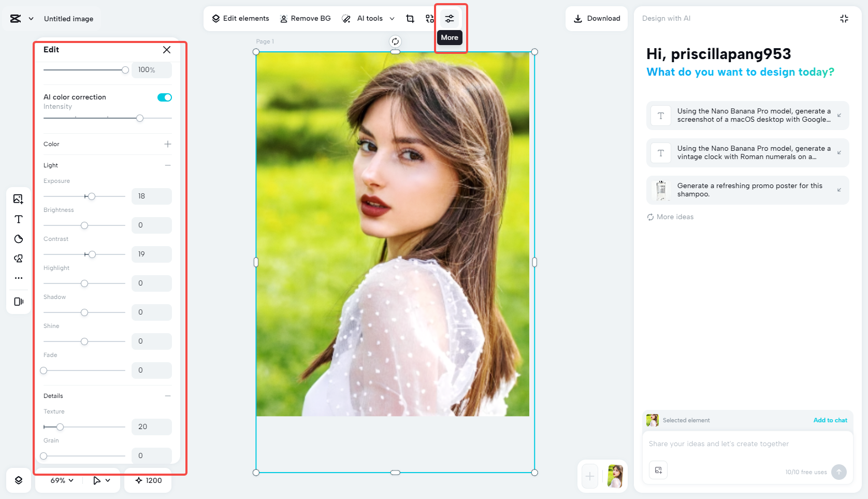Disable the AI color correction toggle
Screen dimensions: 868x499
tap(164, 97)
